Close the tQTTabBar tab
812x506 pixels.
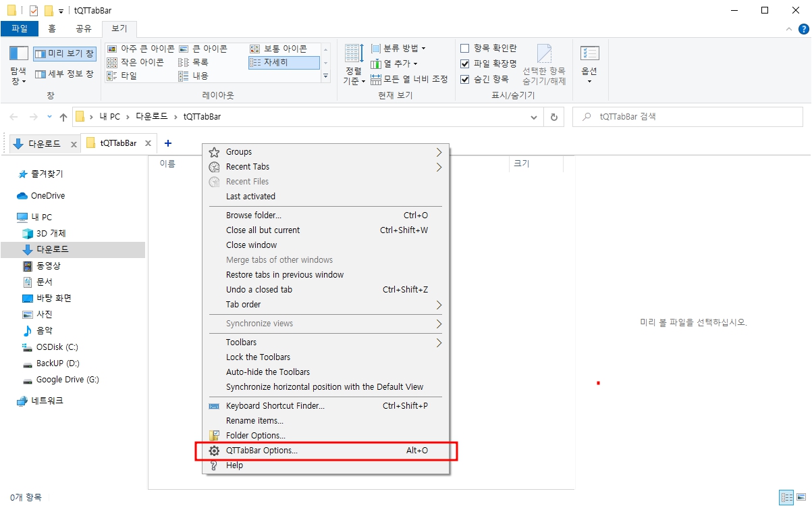click(x=148, y=144)
